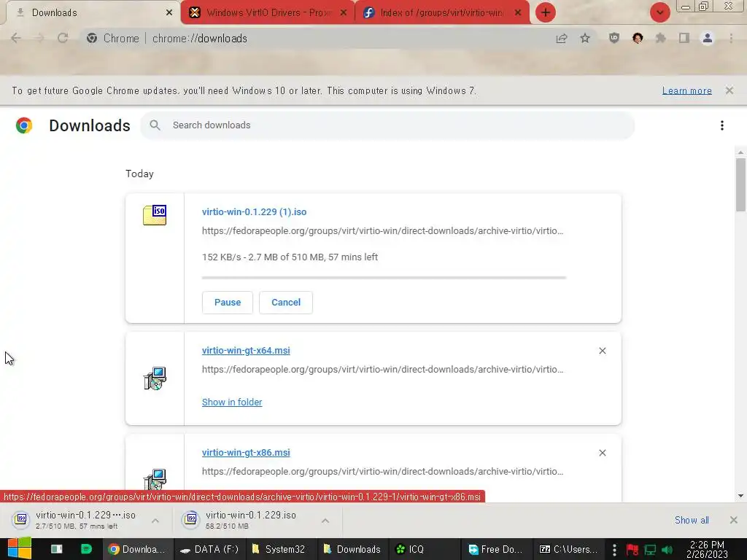
Task: Expand options for the 2.7/510 MB shelf download
Action: click(x=155, y=521)
